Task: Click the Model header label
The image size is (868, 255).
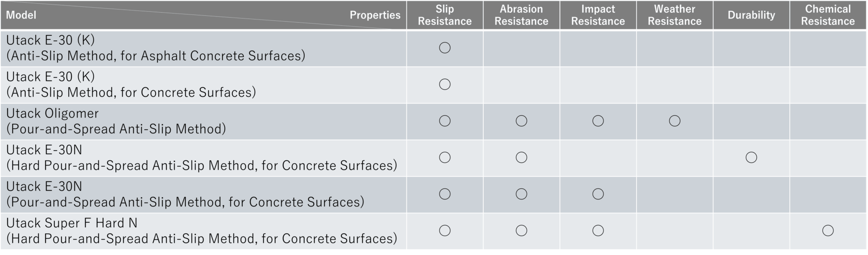Action: tap(21, 15)
